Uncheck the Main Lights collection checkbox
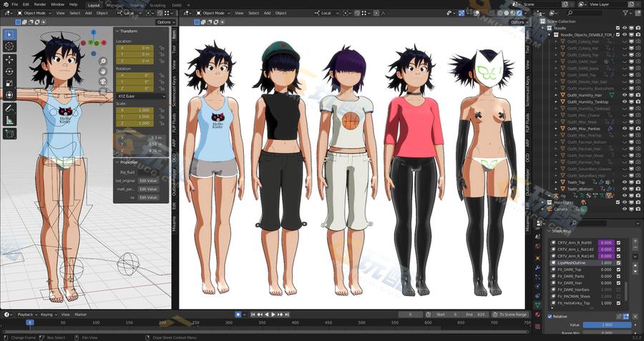The width and height of the screenshot is (644, 341). click(x=618, y=202)
